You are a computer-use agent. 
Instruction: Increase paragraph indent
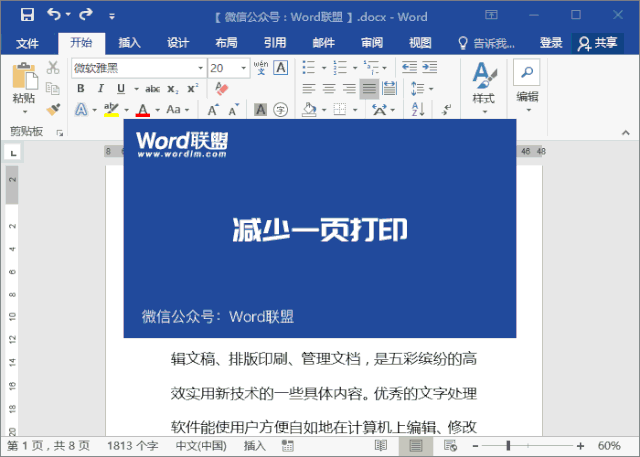[429, 67]
